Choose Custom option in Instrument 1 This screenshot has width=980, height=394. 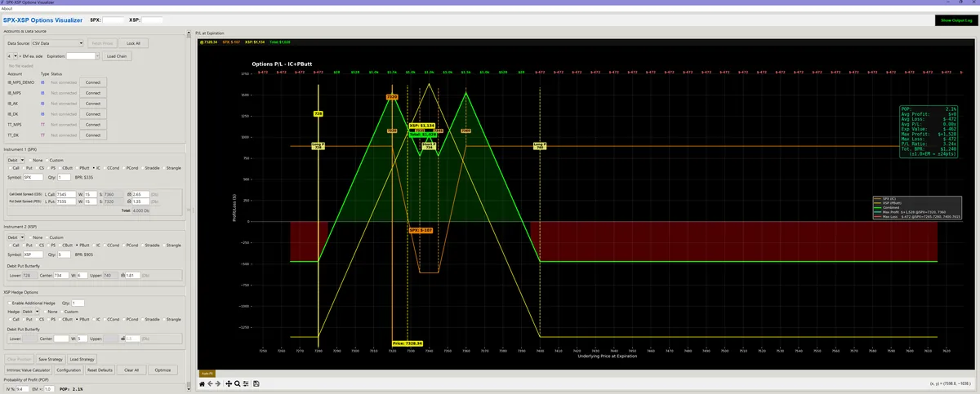point(54,160)
